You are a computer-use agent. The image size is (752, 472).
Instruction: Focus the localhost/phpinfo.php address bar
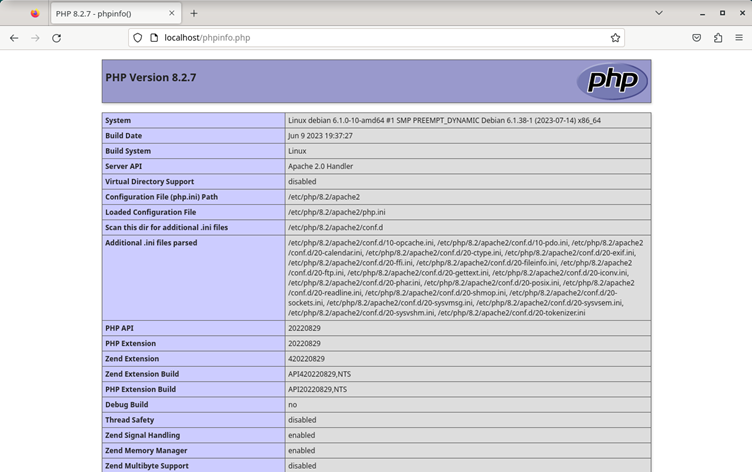[380, 38]
